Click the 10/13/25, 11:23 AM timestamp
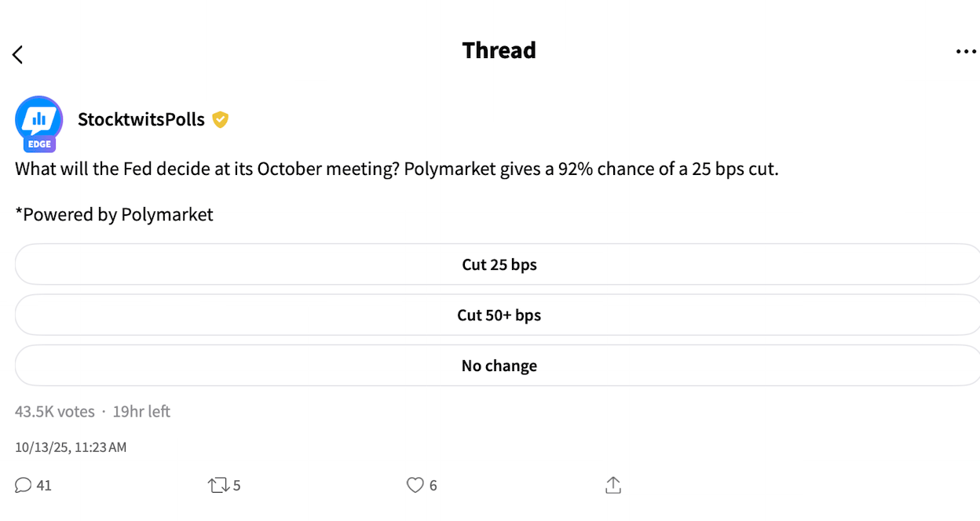980x521 pixels. (71, 447)
